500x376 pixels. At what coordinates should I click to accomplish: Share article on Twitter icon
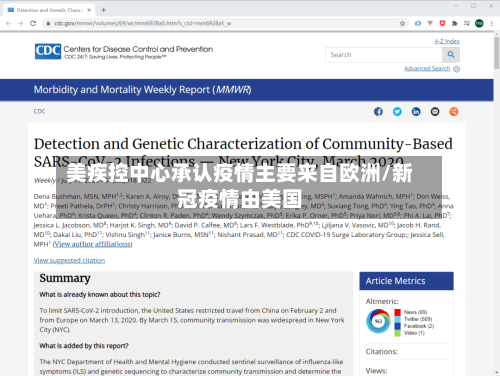click(397, 112)
